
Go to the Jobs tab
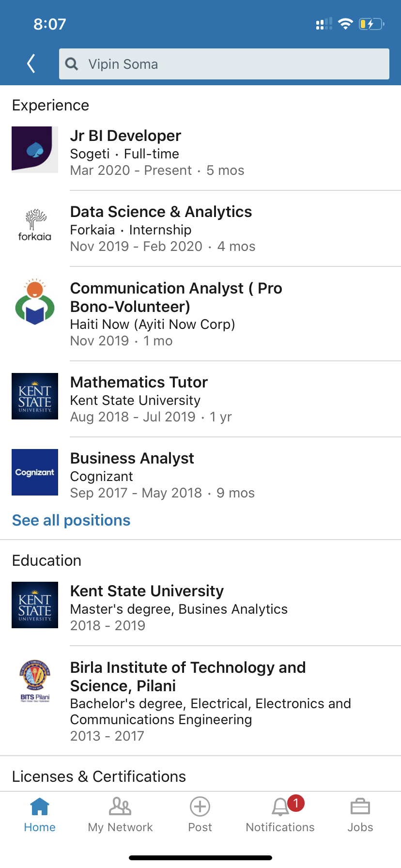[360, 814]
